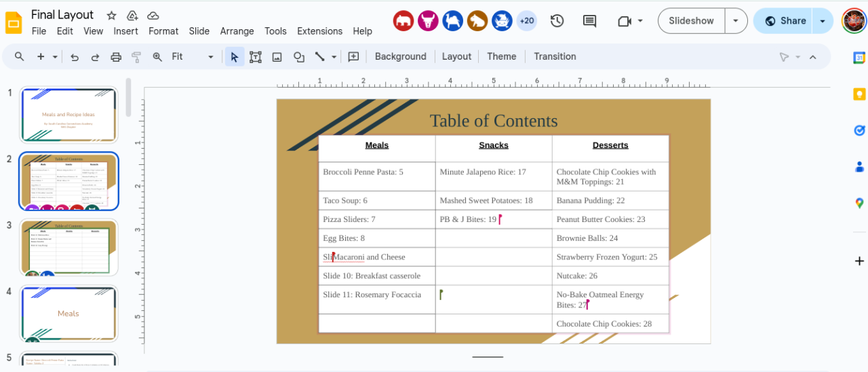Image resolution: width=868 pixels, height=372 pixels.
Task: Click the insert image icon
Action: [277, 57]
